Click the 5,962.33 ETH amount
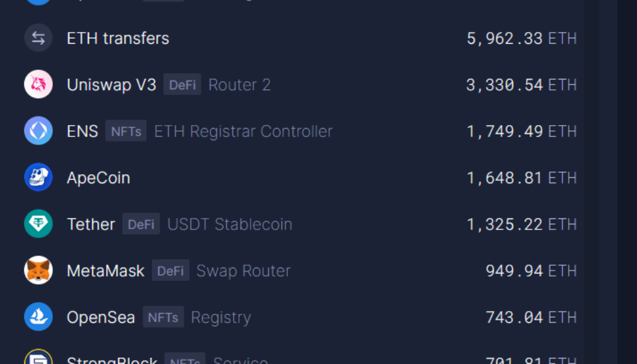This screenshot has height=364, width=637. pyautogui.click(x=521, y=38)
